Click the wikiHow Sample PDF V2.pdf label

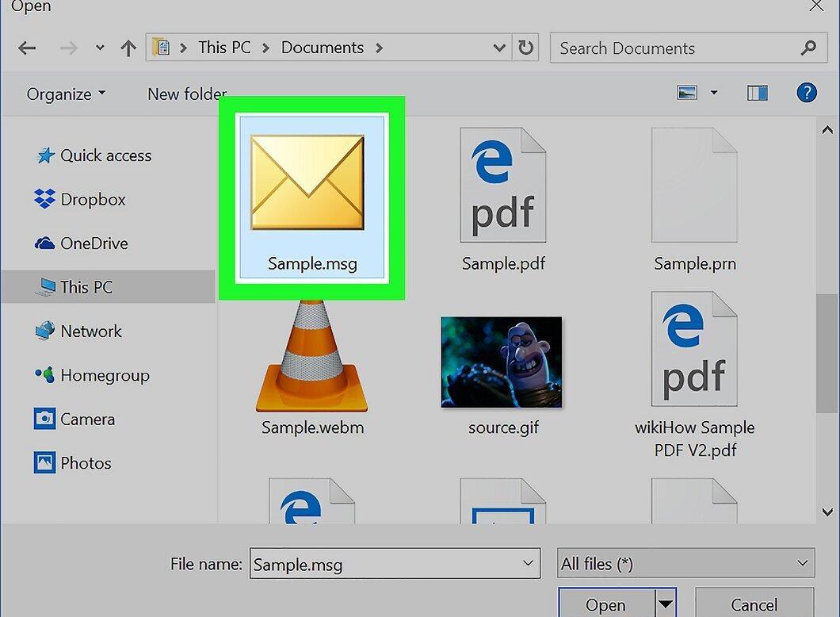point(695,439)
